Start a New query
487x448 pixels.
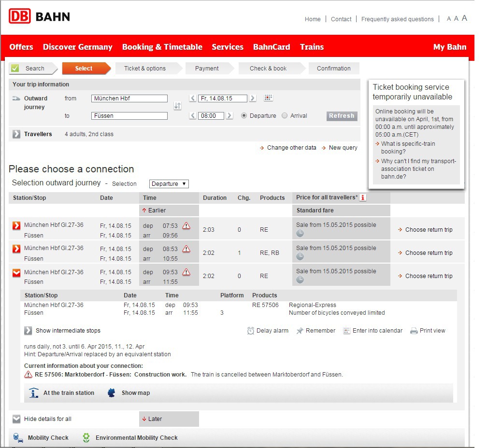coord(340,148)
